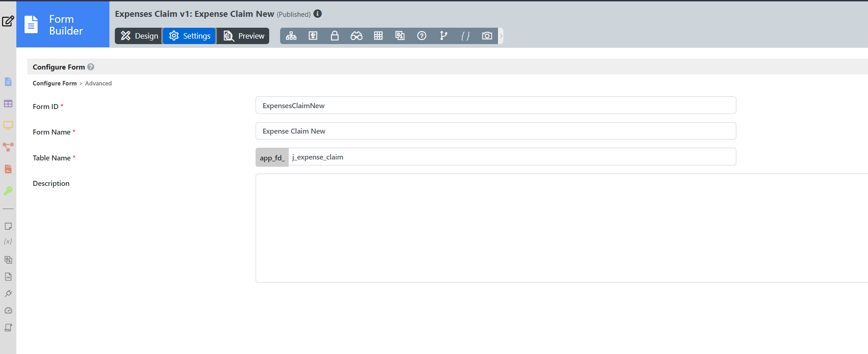
Task: Open the Settings tab
Action: [x=189, y=36]
